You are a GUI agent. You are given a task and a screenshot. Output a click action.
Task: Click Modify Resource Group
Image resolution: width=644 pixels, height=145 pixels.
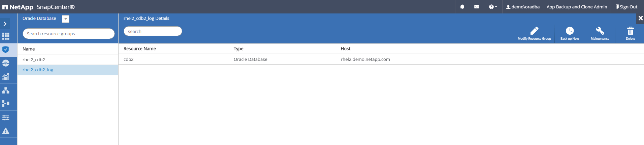[x=534, y=34]
